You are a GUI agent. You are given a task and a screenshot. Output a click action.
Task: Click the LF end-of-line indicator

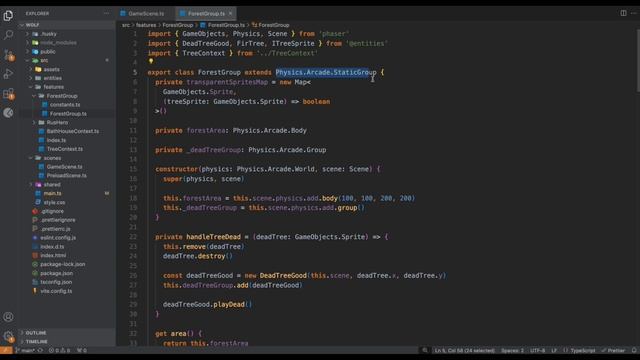tap(554, 350)
